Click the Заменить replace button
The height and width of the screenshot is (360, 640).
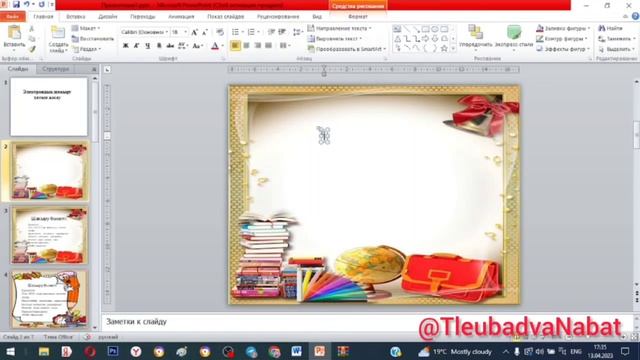(616, 38)
